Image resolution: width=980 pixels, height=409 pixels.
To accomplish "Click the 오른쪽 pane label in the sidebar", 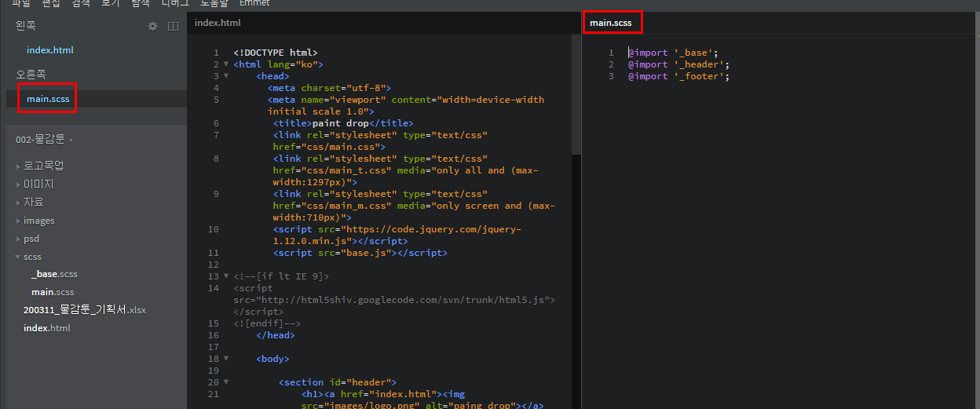I will [31, 75].
